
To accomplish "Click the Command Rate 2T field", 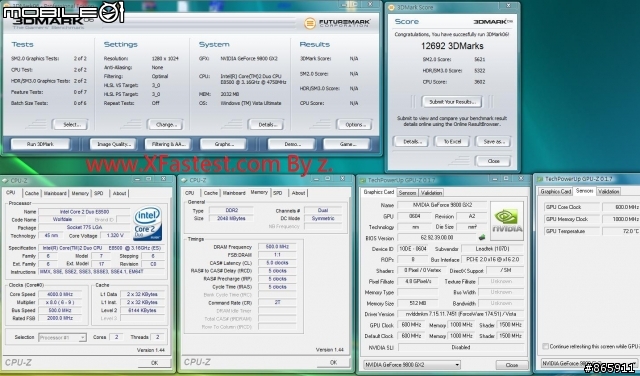I will point(277,303).
